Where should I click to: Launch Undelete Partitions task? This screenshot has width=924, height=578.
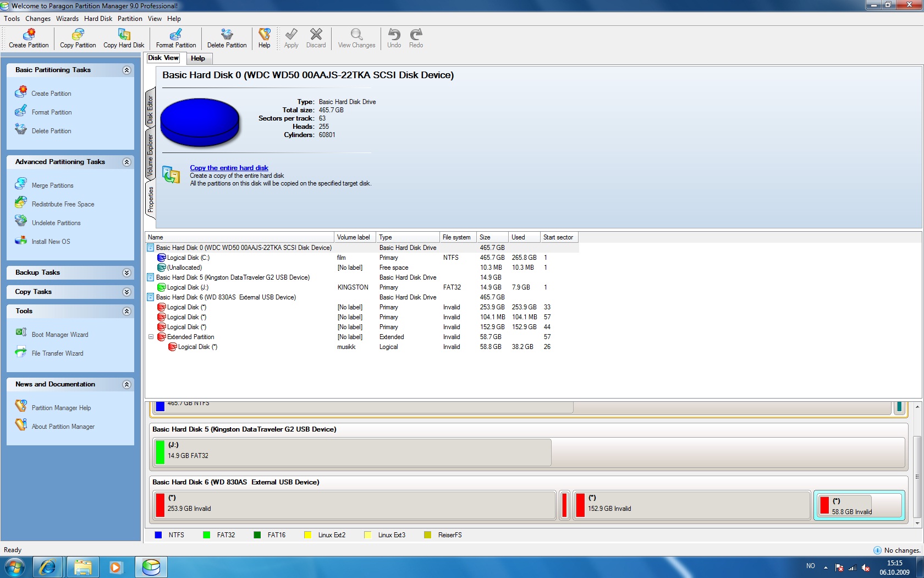coord(56,223)
